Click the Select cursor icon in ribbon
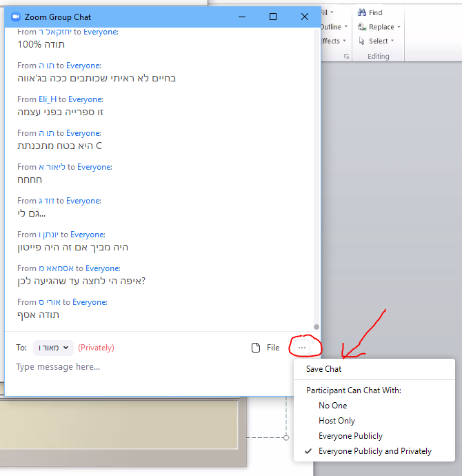The height and width of the screenshot is (476, 462). click(361, 41)
